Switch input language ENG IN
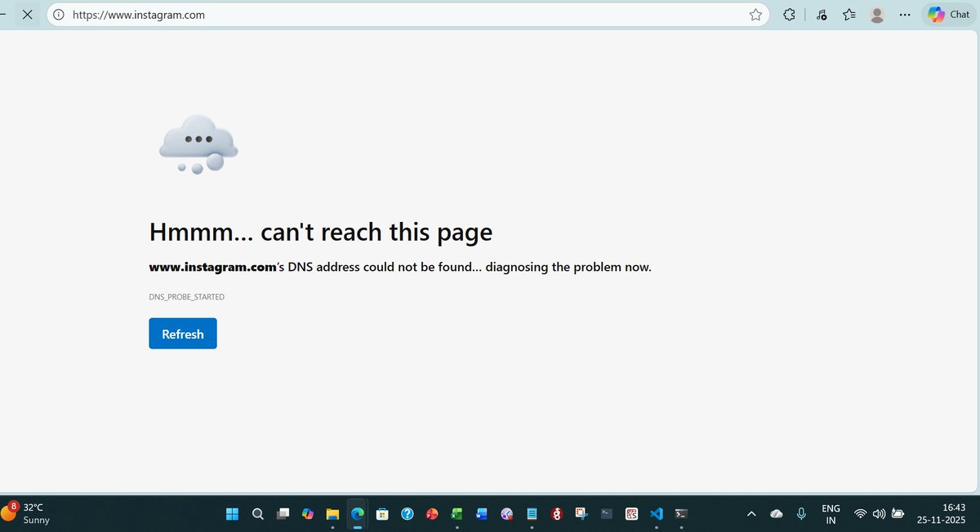Screen dimensions: 980x532 click(831, 514)
